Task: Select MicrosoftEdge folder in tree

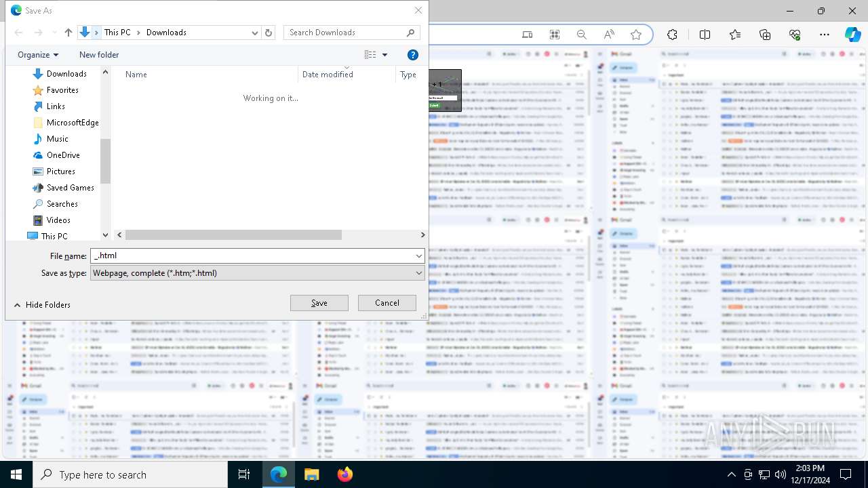Action: coord(73,123)
